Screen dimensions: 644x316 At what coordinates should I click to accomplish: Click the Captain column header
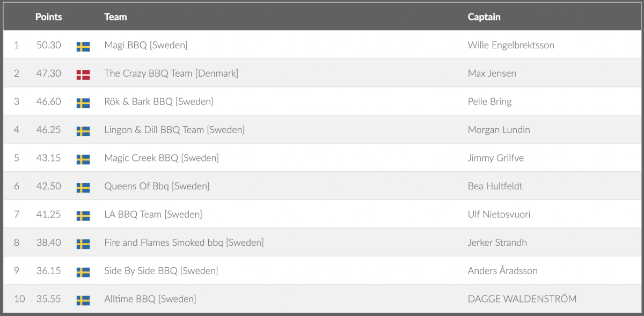click(x=484, y=17)
